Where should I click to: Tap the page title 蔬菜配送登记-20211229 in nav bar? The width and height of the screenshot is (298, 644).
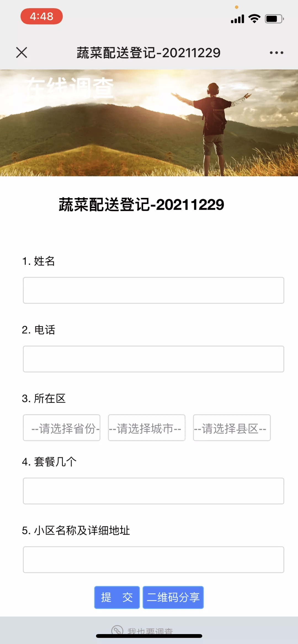coord(148,53)
